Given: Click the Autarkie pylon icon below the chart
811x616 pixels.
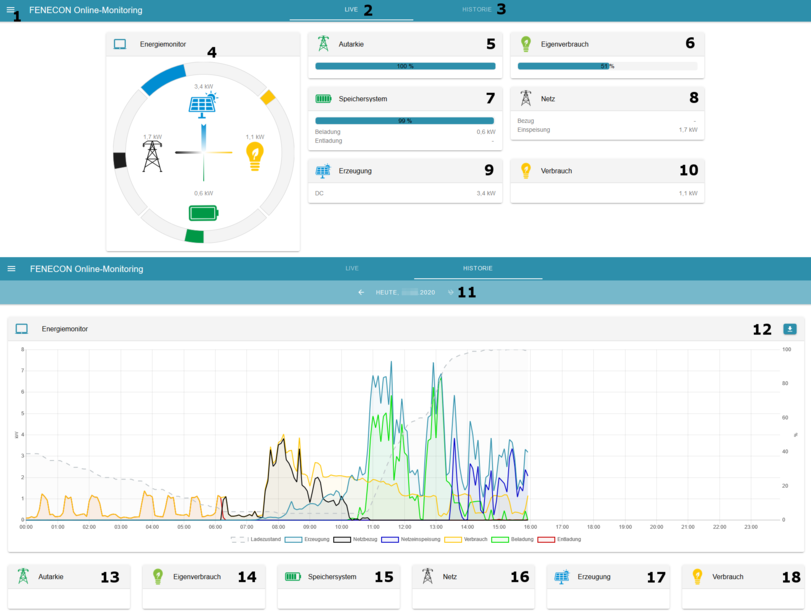Looking at the screenshot, I should point(23,576).
